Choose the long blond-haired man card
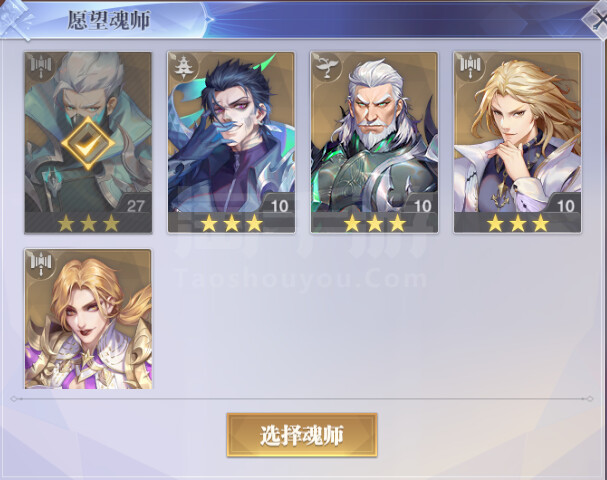This screenshot has height=480, width=607. [517, 142]
